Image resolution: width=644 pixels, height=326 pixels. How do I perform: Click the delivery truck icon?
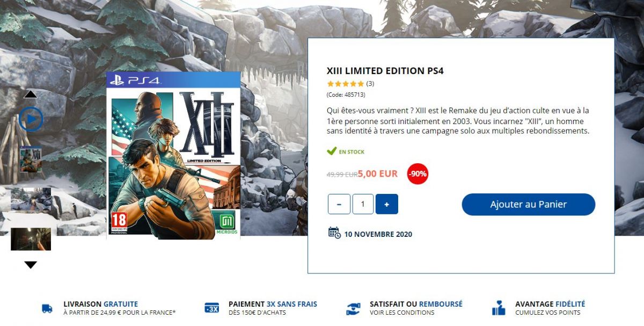pyautogui.click(x=47, y=308)
